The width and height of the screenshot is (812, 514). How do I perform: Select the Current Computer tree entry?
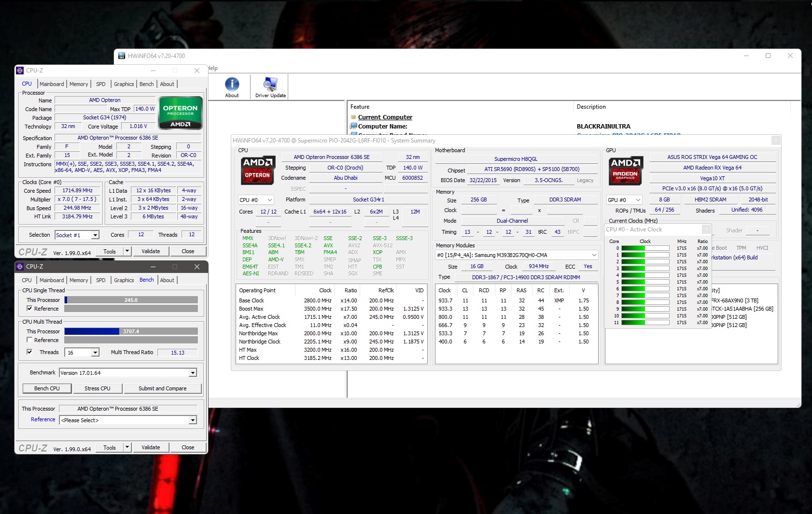(385, 117)
